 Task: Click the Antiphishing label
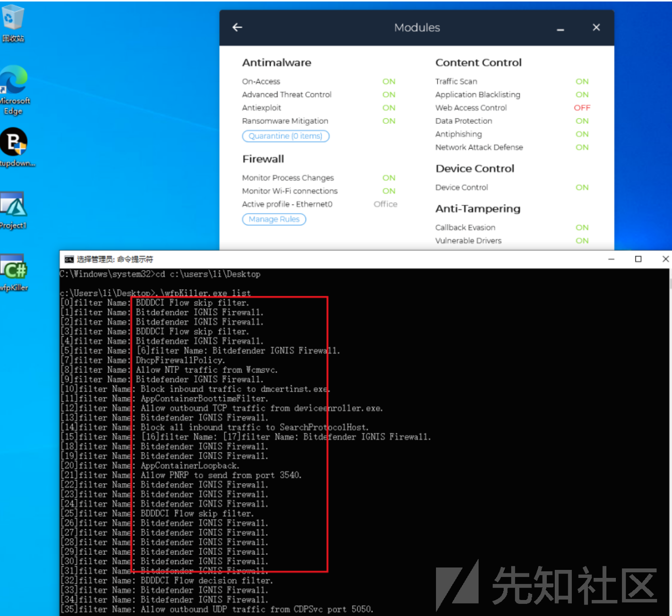(x=459, y=134)
